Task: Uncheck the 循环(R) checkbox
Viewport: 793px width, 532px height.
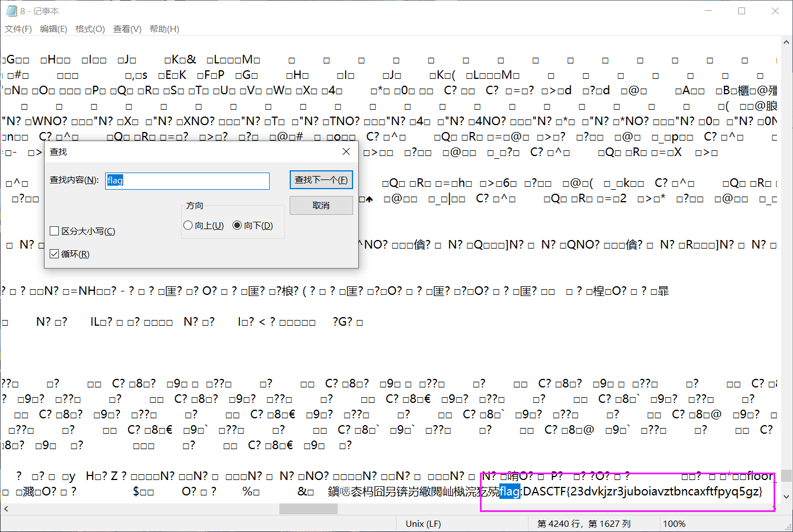Action: [55, 254]
